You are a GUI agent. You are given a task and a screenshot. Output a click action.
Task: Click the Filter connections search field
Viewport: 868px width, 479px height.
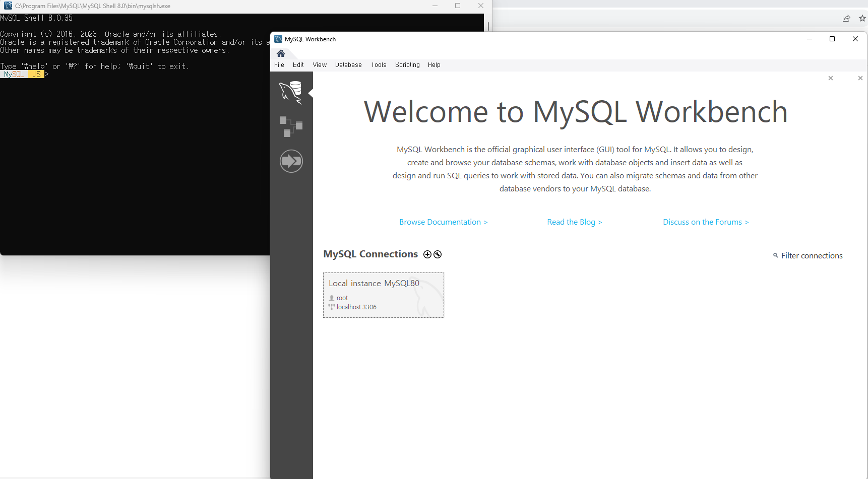[812, 256]
